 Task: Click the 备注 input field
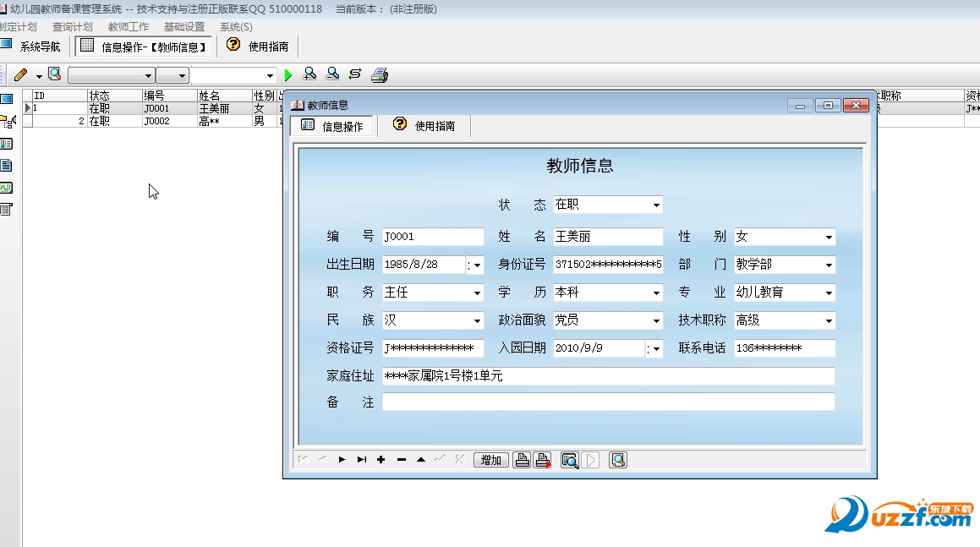(608, 402)
